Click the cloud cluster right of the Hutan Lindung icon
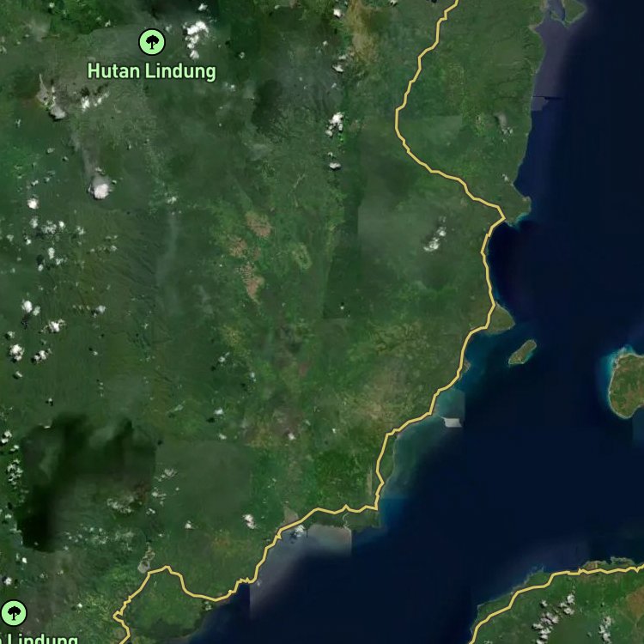644x644 pixels. 197,34
